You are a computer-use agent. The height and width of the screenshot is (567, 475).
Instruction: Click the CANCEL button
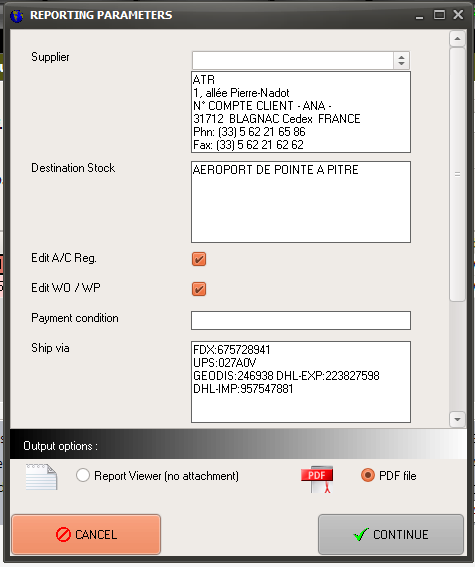click(x=86, y=534)
